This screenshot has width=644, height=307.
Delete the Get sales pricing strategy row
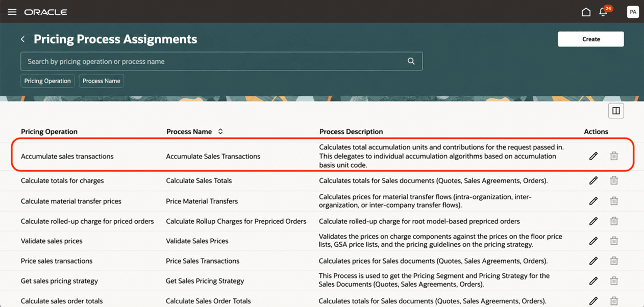coord(614,280)
